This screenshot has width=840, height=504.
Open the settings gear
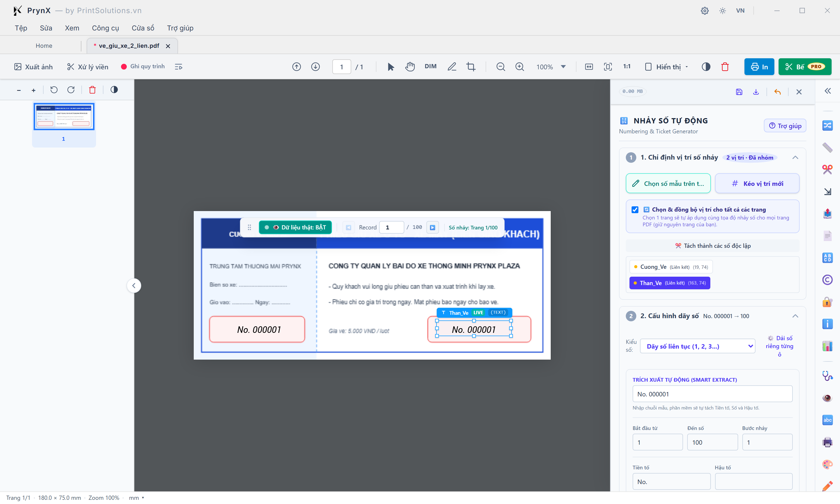coord(705,10)
